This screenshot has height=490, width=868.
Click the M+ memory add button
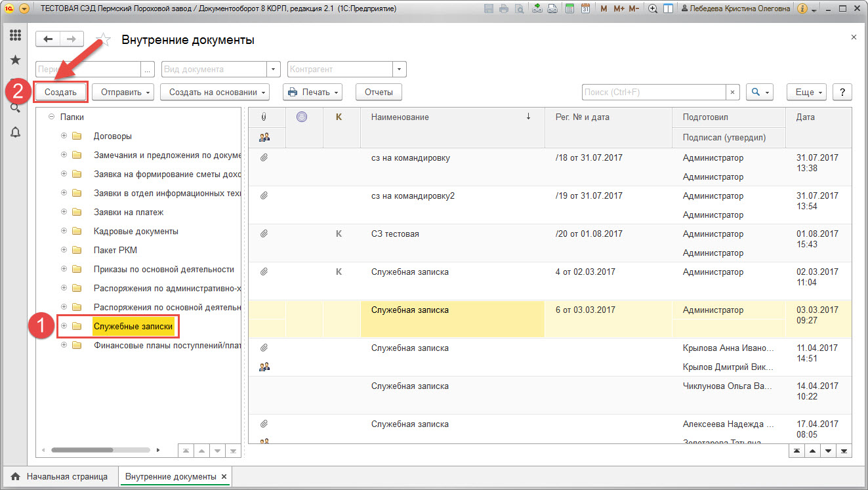pos(618,9)
